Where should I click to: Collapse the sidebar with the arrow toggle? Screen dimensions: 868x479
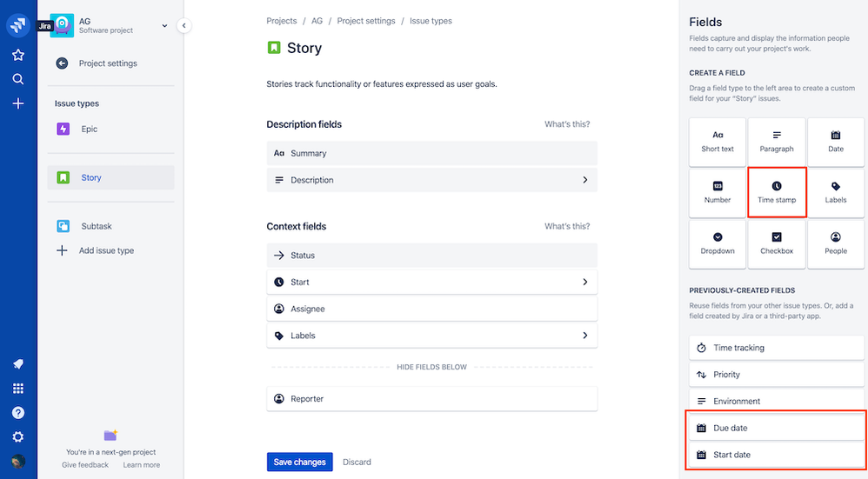pos(184,25)
